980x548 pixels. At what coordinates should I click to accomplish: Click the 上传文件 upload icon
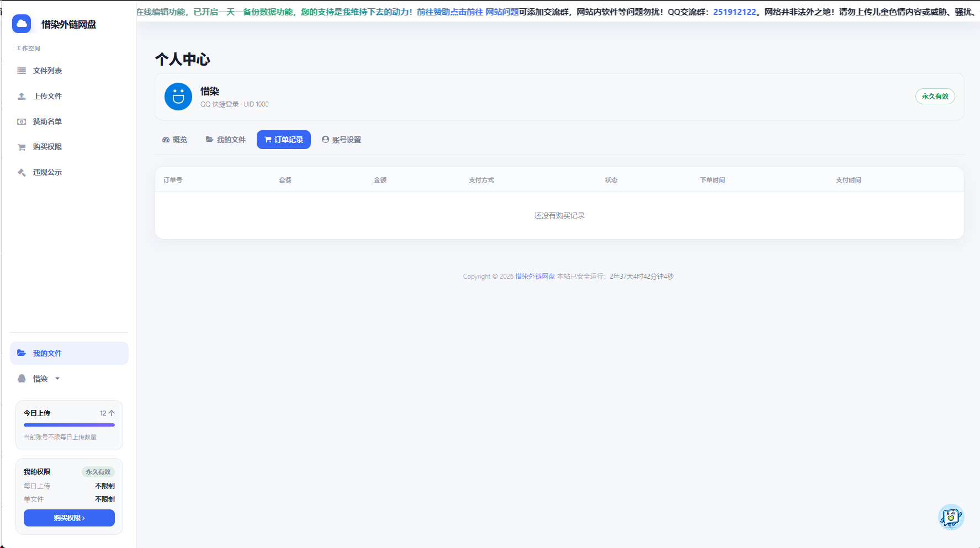pos(22,96)
